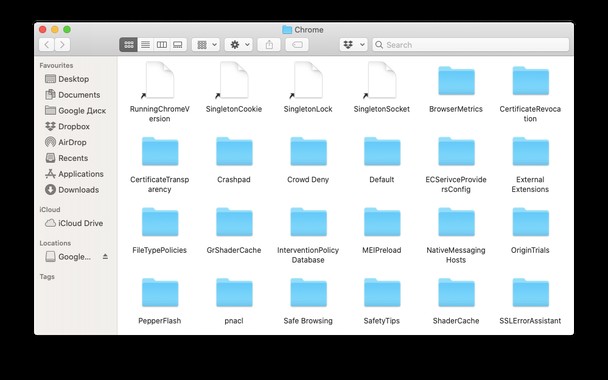Select iCloud Drive in the sidebar
This screenshot has width=608, height=380.
coord(74,223)
